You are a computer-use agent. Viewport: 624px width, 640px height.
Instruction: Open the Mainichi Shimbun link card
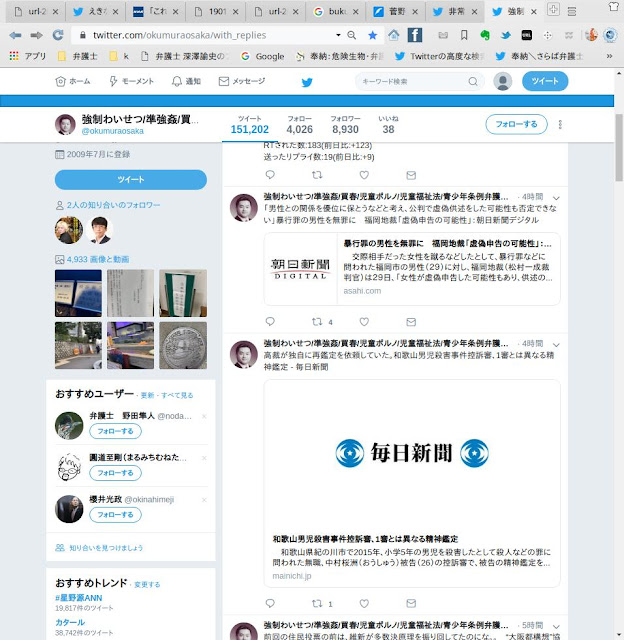412,483
